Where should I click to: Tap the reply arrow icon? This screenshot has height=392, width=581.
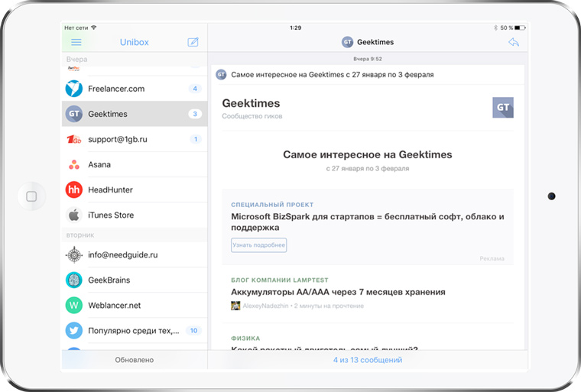pos(514,42)
